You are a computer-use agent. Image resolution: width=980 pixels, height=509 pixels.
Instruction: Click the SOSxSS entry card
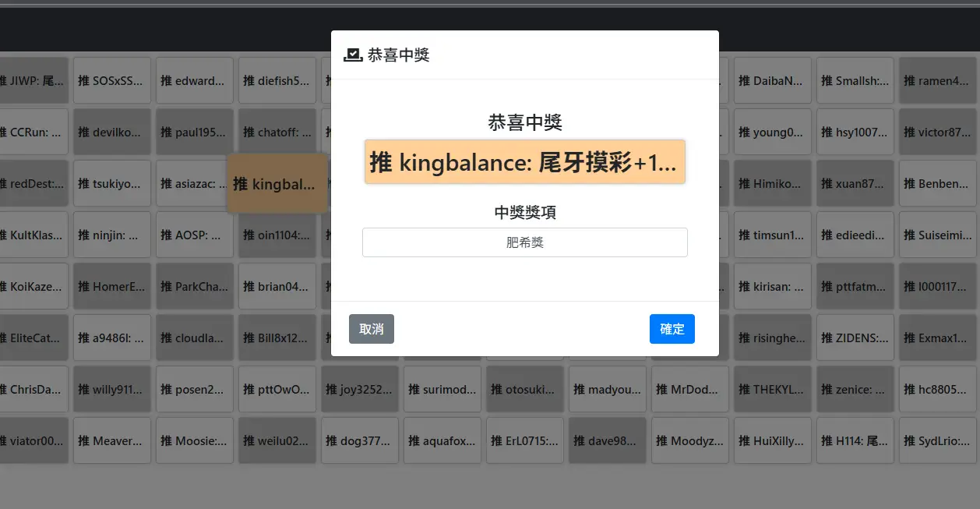point(112,80)
